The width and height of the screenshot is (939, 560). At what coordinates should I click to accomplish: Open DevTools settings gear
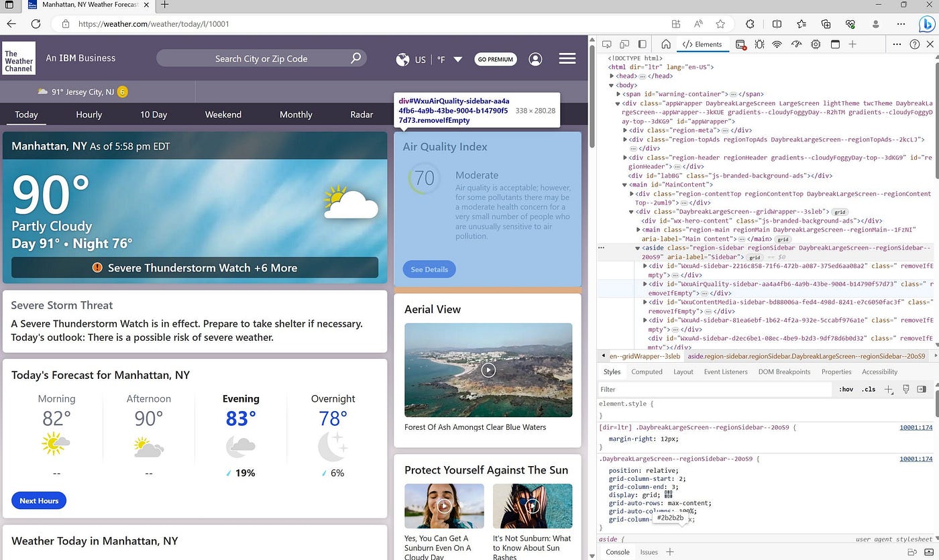(x=816, y=44)
